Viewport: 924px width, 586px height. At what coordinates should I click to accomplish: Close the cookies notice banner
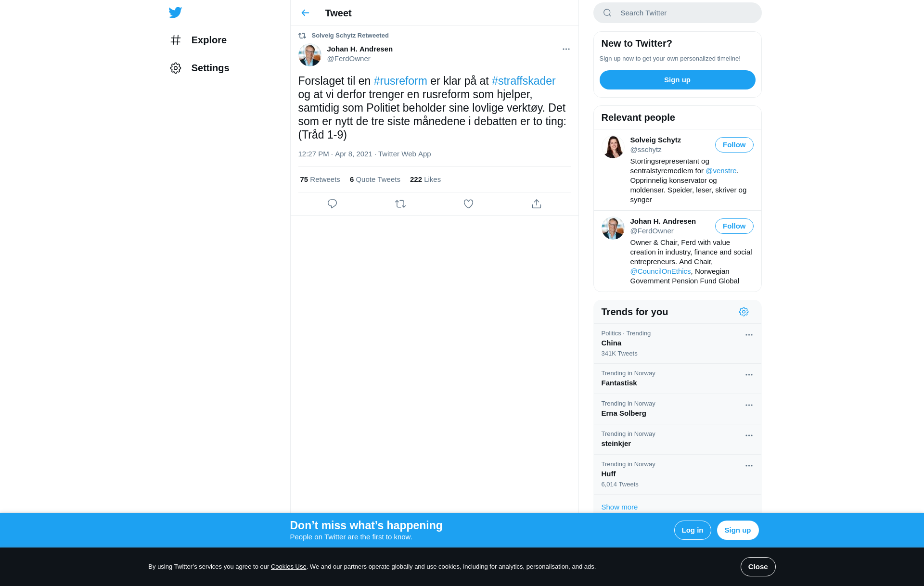point(757,567)
